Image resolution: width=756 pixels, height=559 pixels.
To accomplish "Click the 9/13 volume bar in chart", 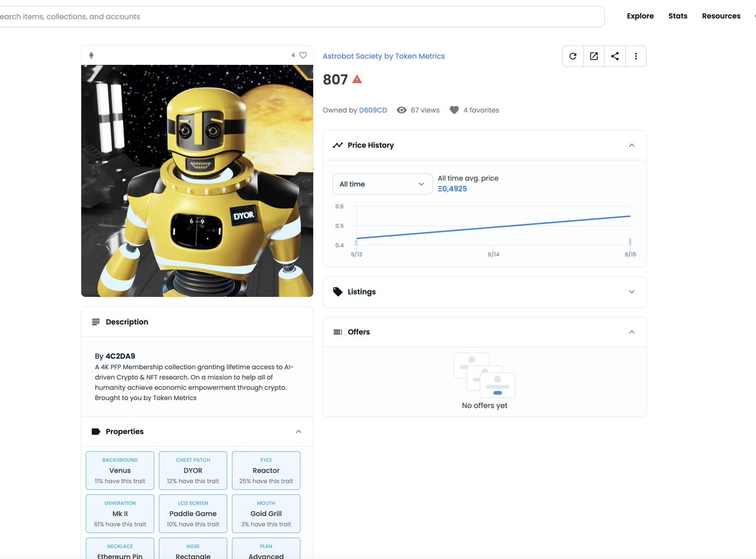I will (357, 242).
